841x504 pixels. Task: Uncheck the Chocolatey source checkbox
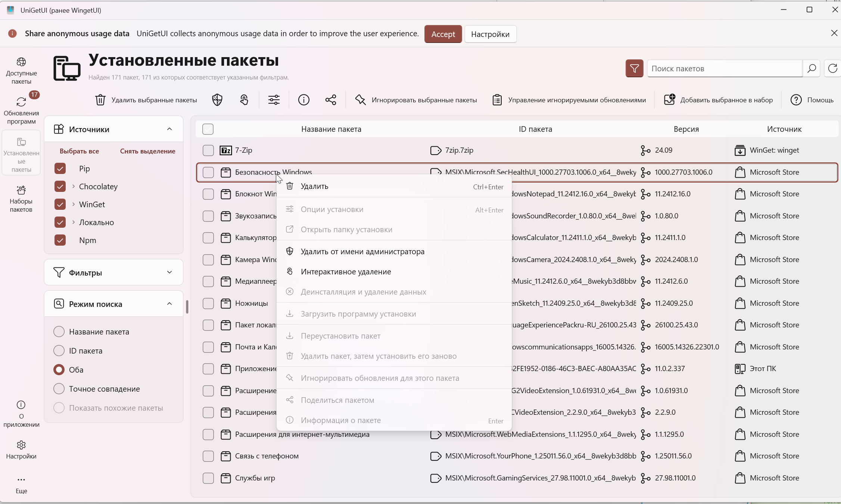pyautogui.click(x=60, y=186)
